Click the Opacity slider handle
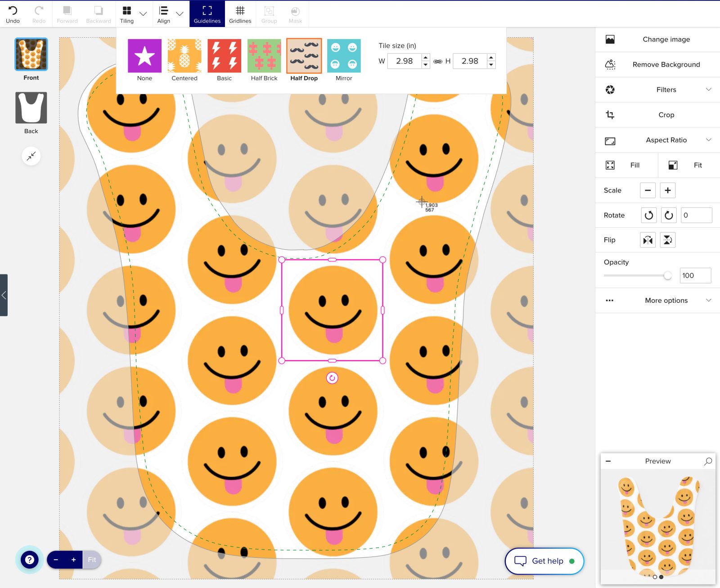The width and height of the screenshot is (720, 588). pos(667,275)
